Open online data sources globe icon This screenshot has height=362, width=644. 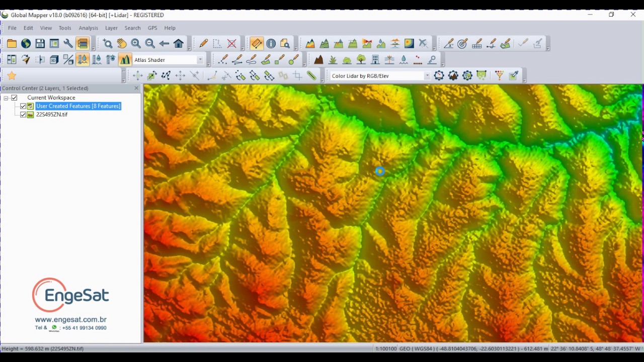(x=26, y=44)
